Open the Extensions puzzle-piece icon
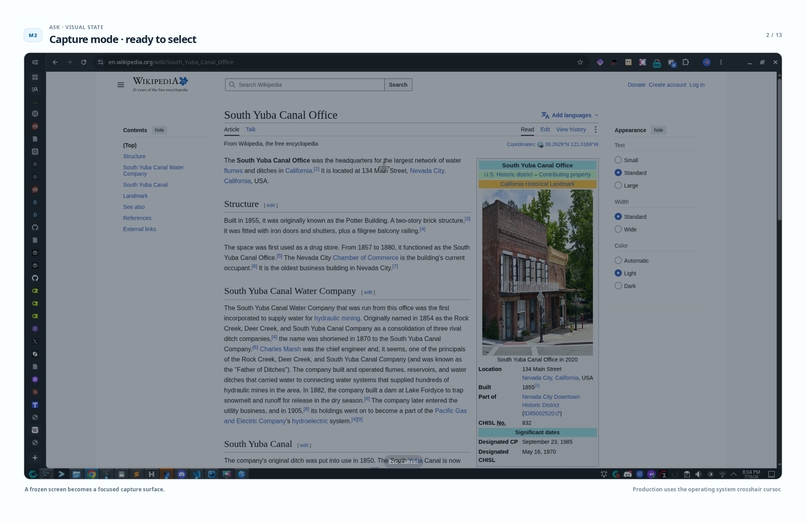The width and height of the screenshot is (806, 522). pyautogui.click(x=686, y=62)
